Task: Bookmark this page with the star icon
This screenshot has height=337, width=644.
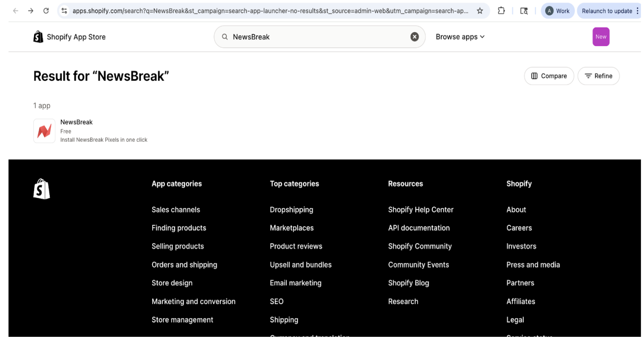Action: pyautogui.click(x=480, y=11)
